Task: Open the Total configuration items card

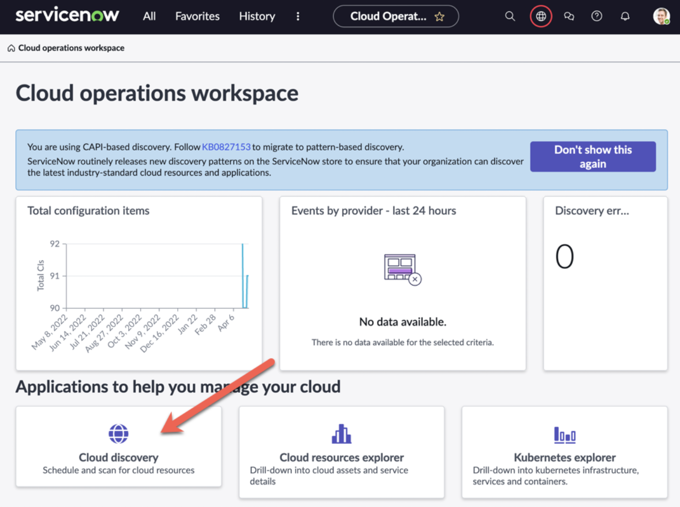Action: tap(139, 284)
